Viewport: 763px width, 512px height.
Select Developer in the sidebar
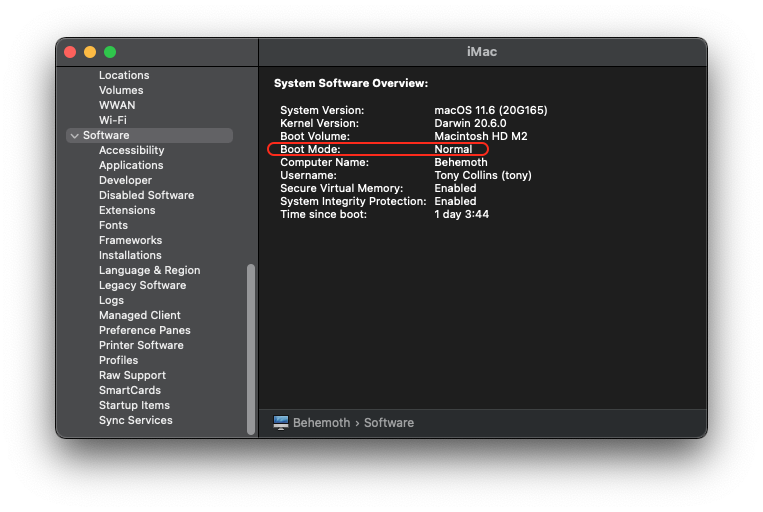click(126, 181)
